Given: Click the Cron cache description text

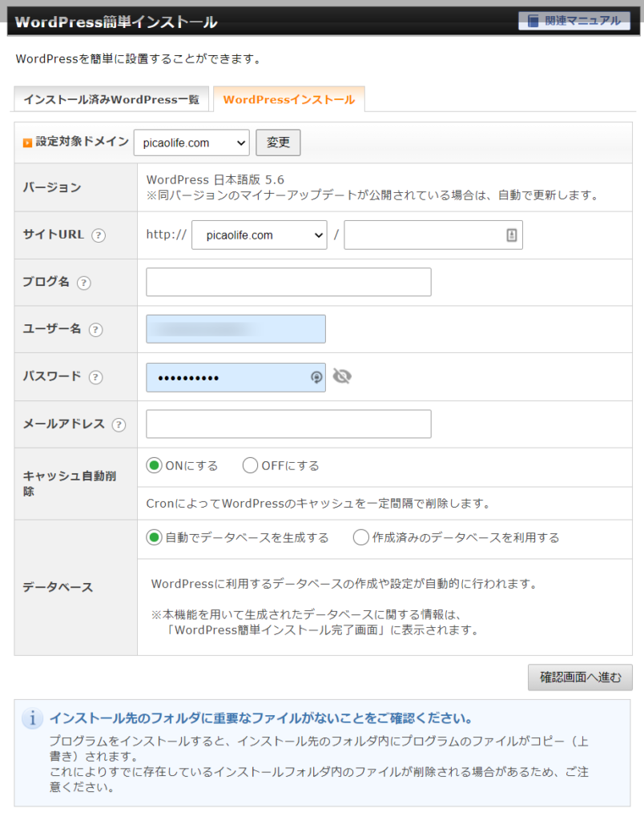Looking at the screenshot, I should [318, 504].
